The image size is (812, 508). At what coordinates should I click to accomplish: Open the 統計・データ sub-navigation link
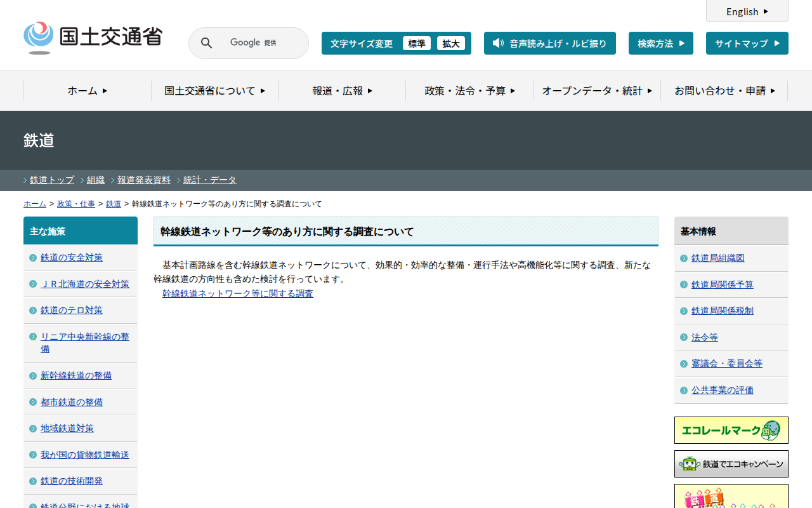click(210, 180)
